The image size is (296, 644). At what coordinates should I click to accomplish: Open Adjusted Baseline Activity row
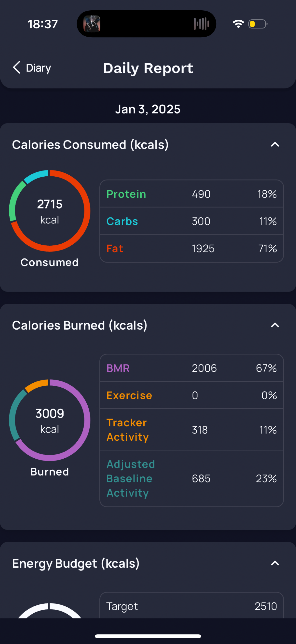[192, 478]
